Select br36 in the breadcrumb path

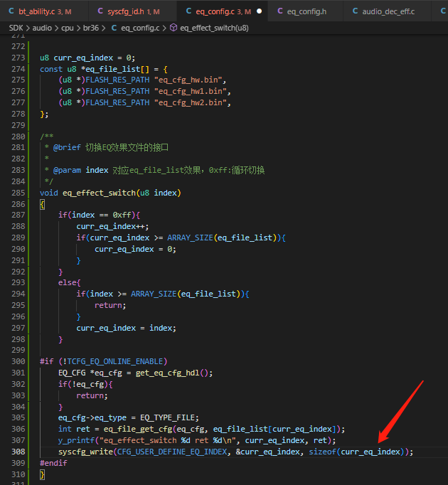pyautogui.click(x=90, y=28)
